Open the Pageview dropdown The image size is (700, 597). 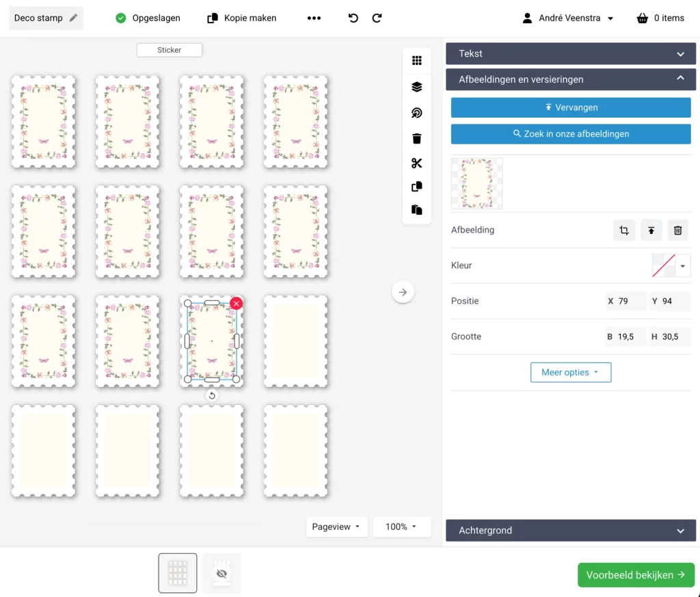pyautogui.click(x=336, y=527)
